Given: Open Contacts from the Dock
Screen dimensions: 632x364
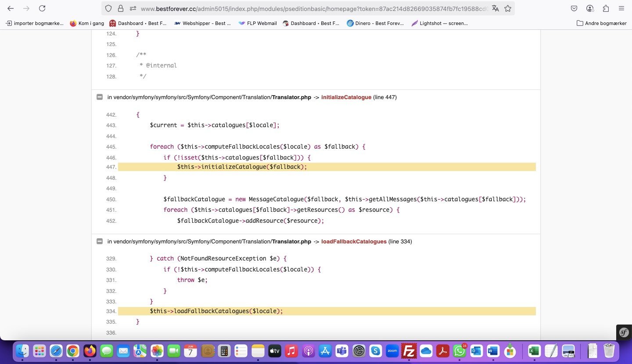Looking at the screenshot, I should coord(208,351).
